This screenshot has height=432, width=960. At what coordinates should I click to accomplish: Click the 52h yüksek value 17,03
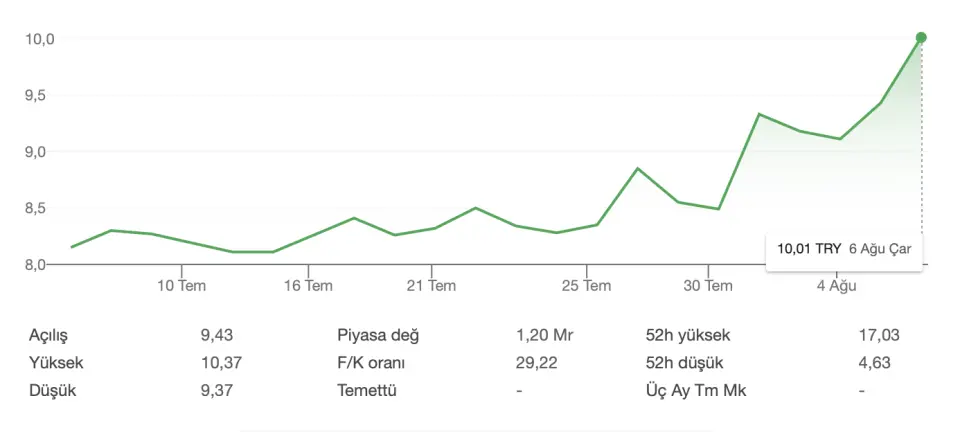879,335
